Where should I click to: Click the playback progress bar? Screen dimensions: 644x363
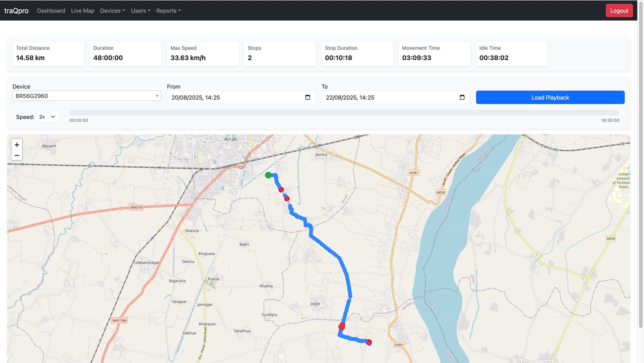coord(344,113)
